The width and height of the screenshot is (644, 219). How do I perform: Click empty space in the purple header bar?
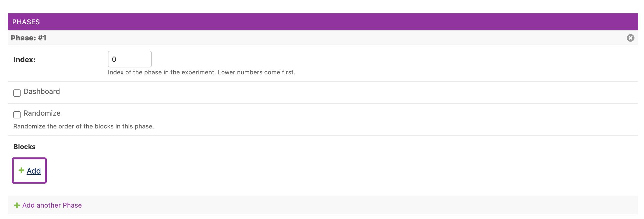(334, 22)
